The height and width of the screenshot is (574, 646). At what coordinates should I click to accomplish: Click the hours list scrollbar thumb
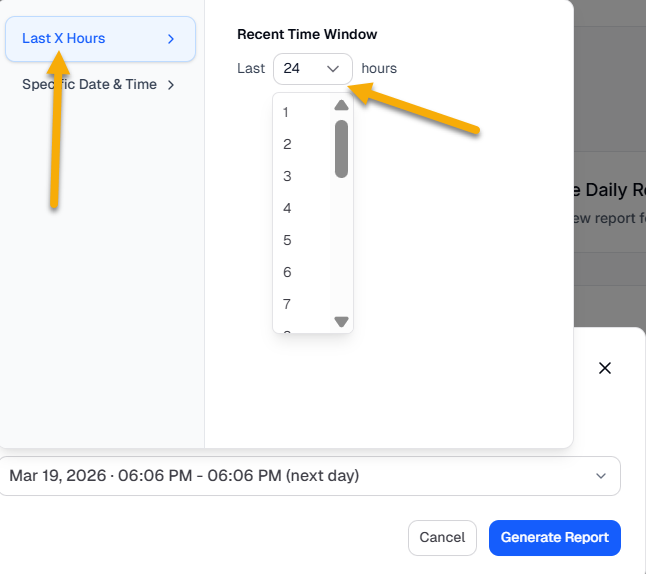(341, 148)
